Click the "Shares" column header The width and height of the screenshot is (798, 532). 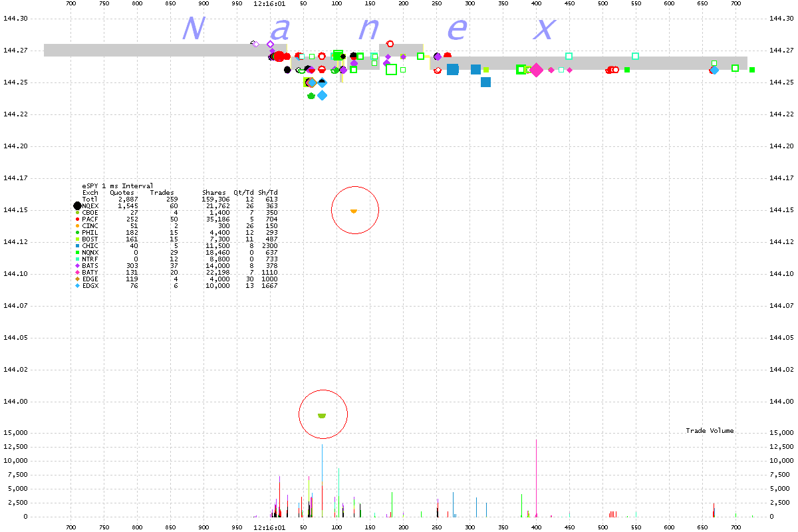(x=213, y=193)
